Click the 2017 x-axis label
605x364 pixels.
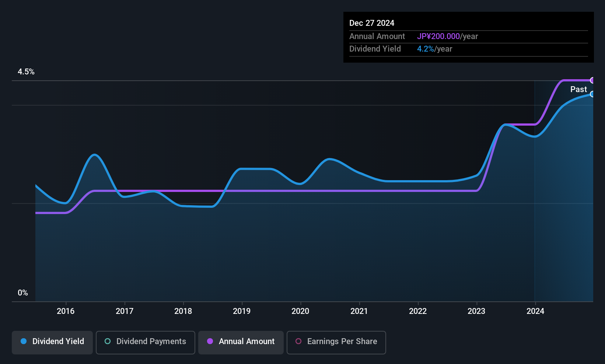coord(125,311)
